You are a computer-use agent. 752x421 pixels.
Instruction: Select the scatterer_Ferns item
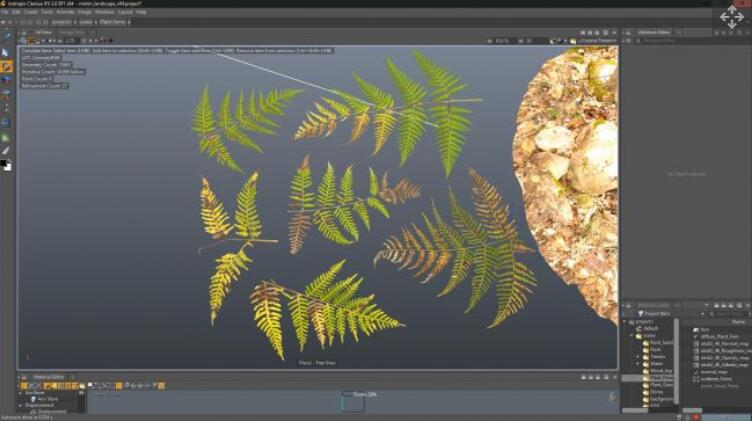(x=714, y=377)
